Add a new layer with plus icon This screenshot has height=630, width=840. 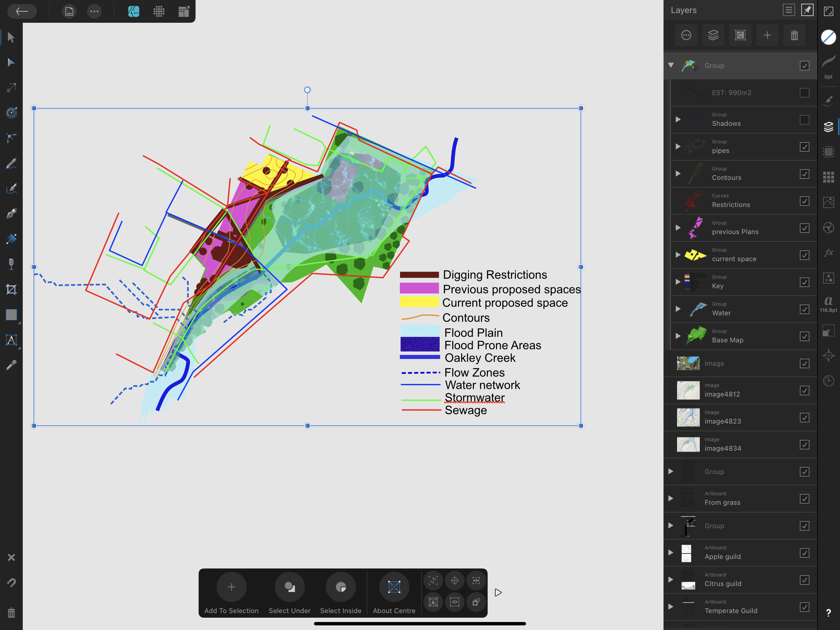coord(767,35)
